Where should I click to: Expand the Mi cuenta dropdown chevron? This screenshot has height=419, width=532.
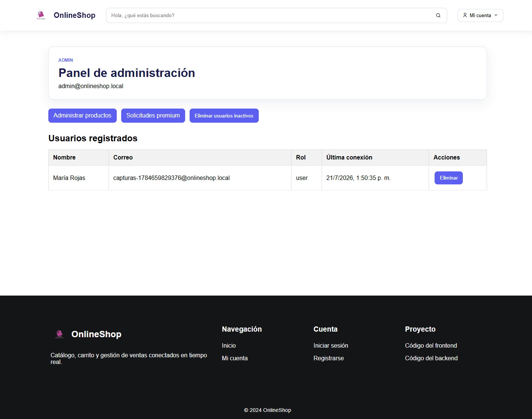(496, 15)
